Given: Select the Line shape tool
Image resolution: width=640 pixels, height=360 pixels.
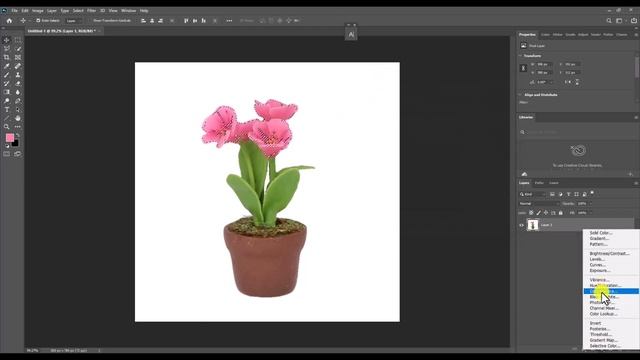Looking at the screenshot, I should (7, 118).
